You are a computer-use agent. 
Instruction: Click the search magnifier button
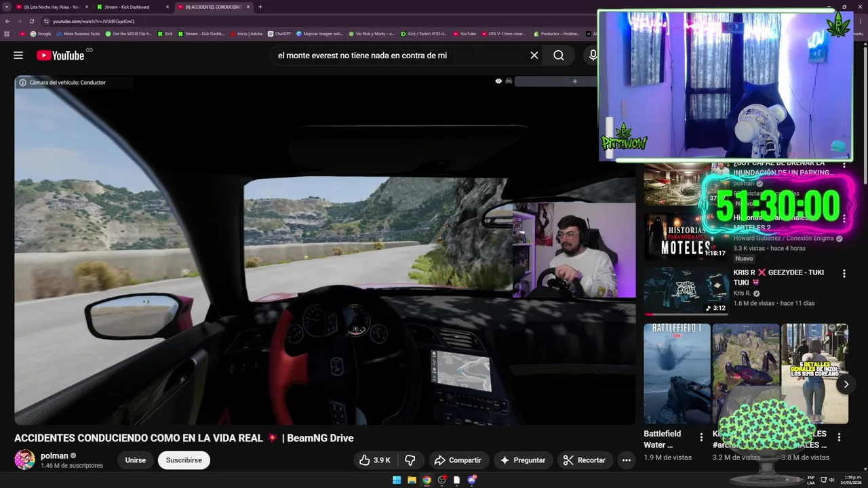click(x=559, y=56)
